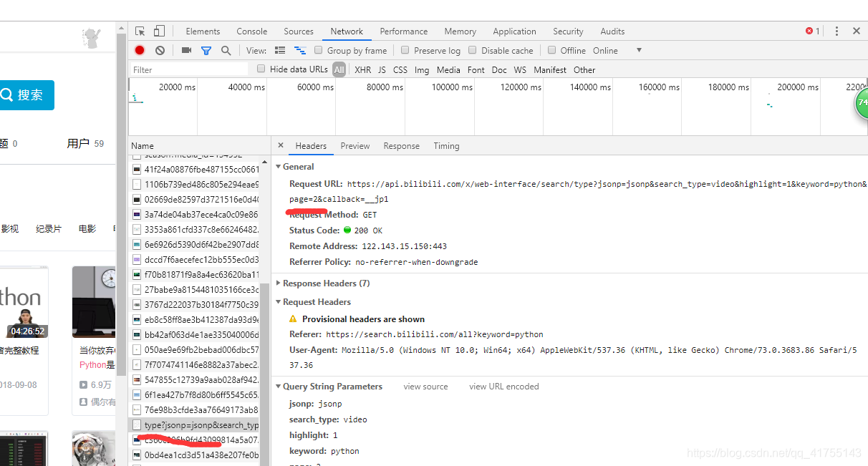The height and width of the screenshot is (466, 868).
Task: Filter requests by WS type
Action: pyautogui.click(x=520, y=69)
